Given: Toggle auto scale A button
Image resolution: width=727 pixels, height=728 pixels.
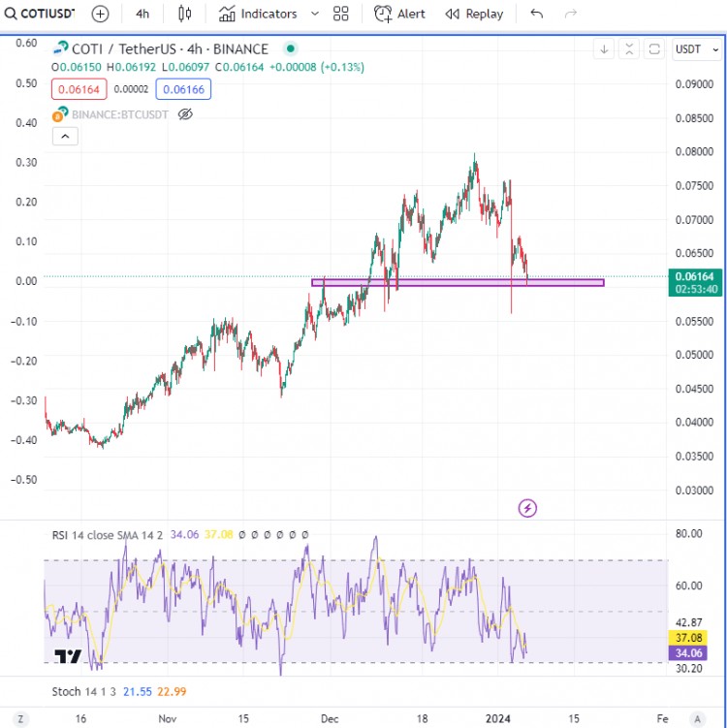Looking at the screenshot, I should point(696,718).
